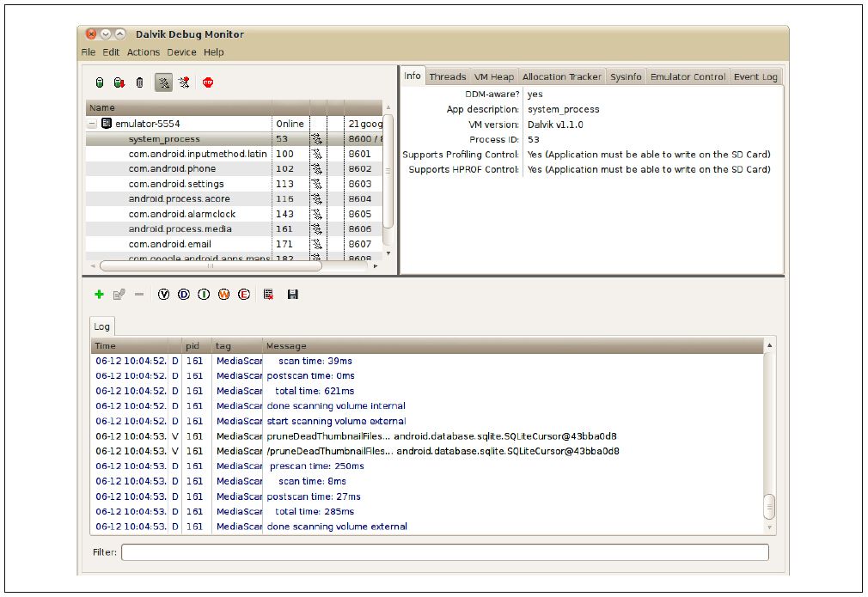Open the VM Heap tab

(494, 77)
